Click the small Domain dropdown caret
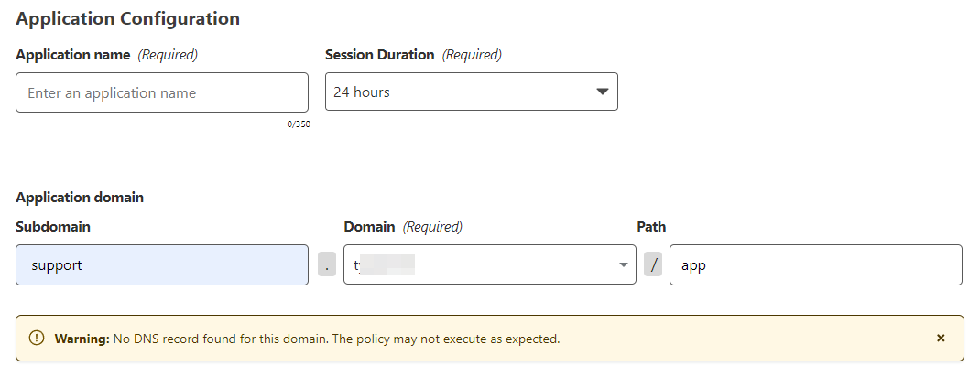Screen dimensions: 980x377 (623, 265)
